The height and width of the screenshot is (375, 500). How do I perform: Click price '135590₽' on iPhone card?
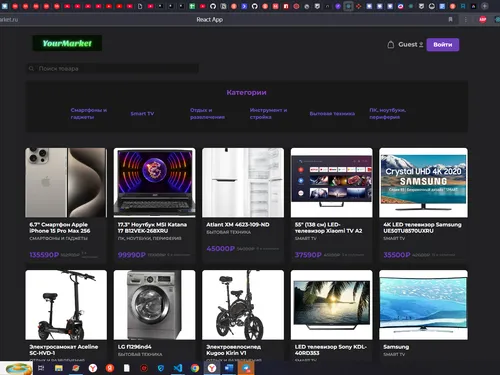point(44,255)
